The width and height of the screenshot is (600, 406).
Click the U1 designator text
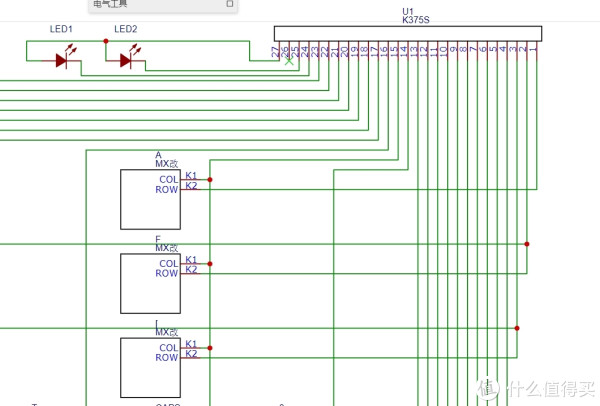[x=408, y=11]
